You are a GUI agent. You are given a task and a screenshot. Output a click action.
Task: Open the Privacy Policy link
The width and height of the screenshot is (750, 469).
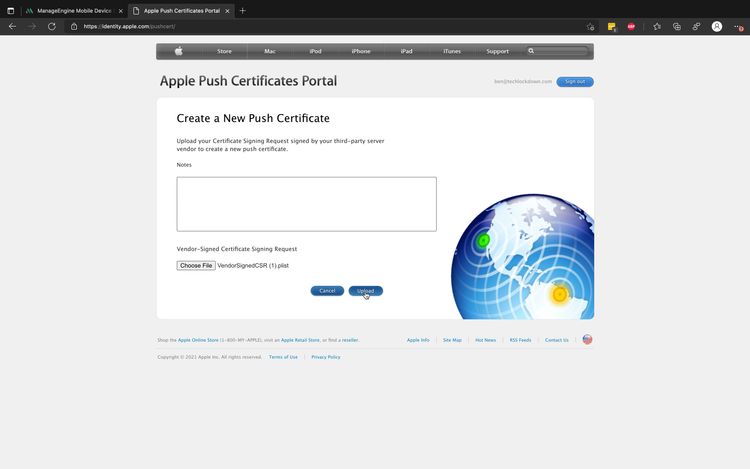tap(326, 357)
